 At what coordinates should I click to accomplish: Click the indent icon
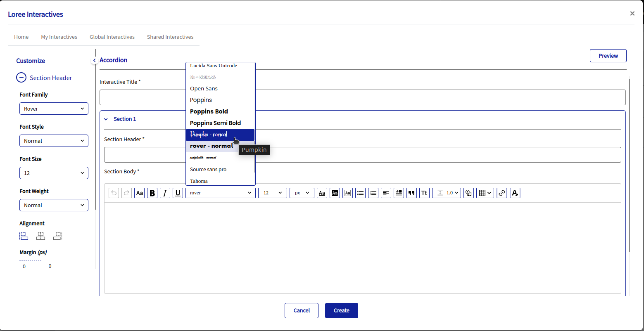click(399, 193)
